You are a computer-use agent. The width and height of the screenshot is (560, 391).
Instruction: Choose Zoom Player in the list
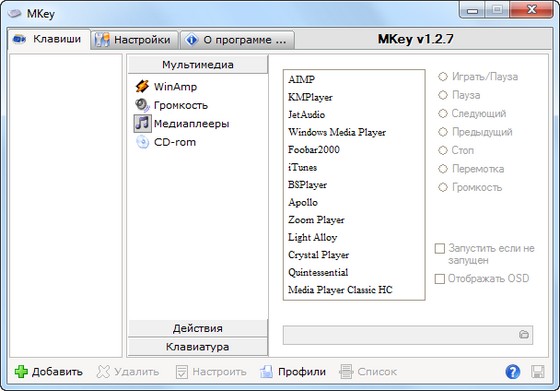316,220
